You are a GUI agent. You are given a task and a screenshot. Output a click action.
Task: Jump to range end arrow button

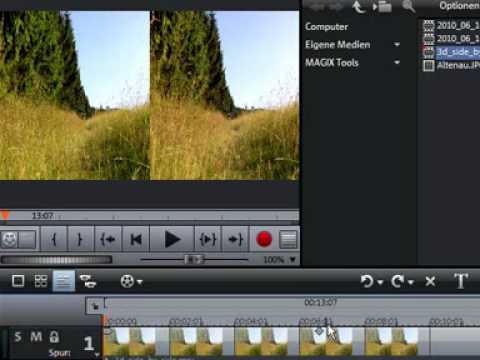[x=235, y=239]
